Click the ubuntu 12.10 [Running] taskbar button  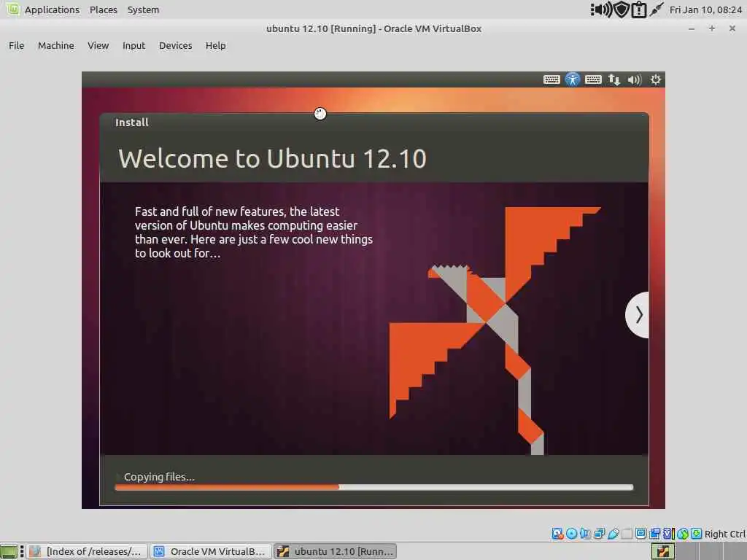click(335, 551)
